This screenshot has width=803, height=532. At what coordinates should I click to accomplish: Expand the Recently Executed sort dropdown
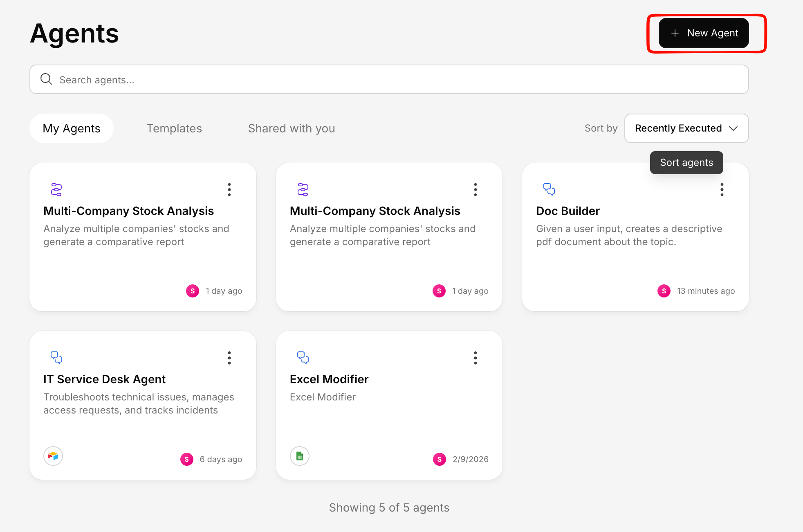679,128
